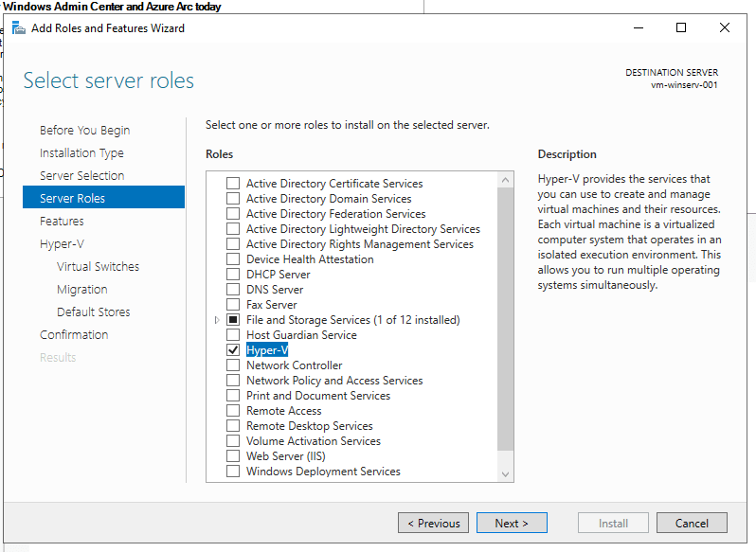Check Active Directory Domain Services
The width and height of the screenshot is (756, 552).
click(233, 199)
